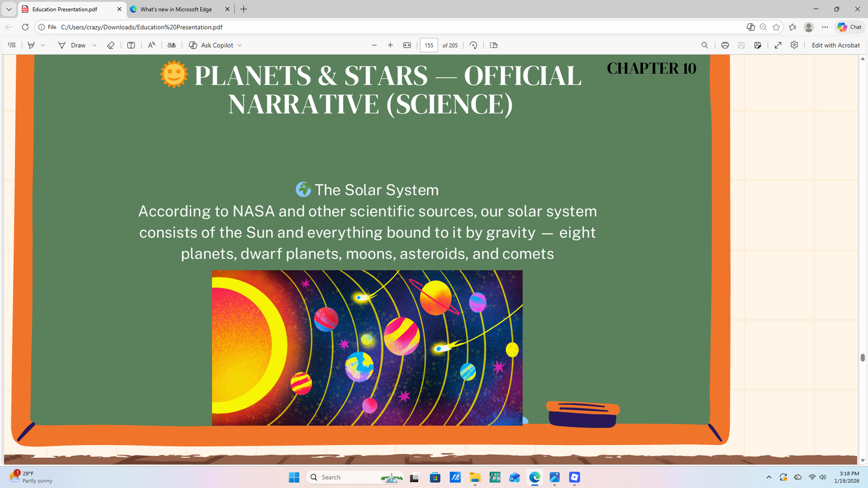Open the Edge profile avatar
868x488 pixels.
(x=809, y=27)
